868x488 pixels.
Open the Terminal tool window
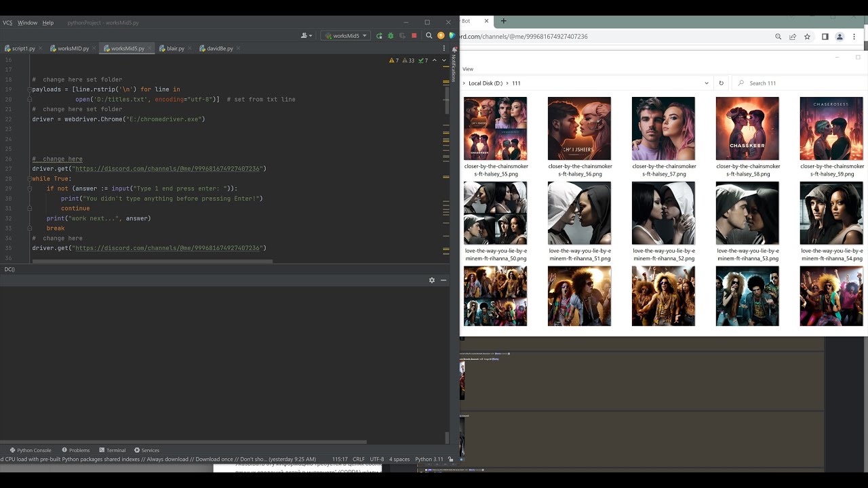(x=112, y=450)
